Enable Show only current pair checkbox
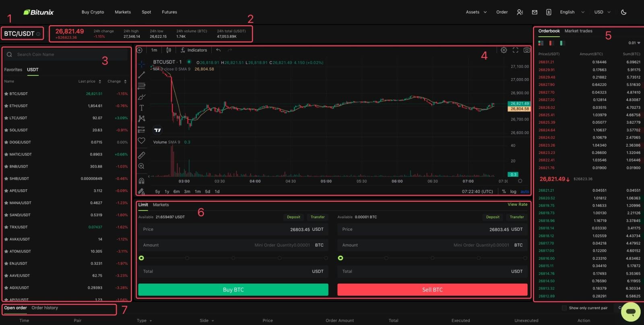Screen dimensions: 644x325 (564, 308)
